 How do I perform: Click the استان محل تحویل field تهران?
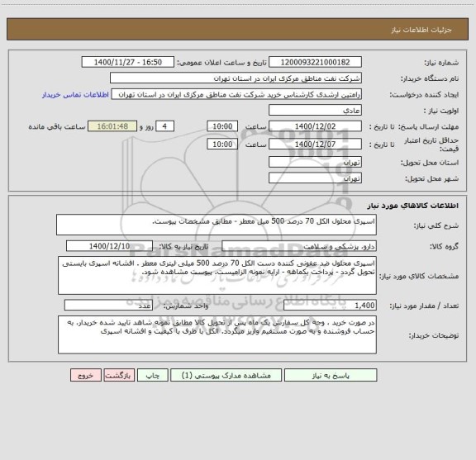315,162
